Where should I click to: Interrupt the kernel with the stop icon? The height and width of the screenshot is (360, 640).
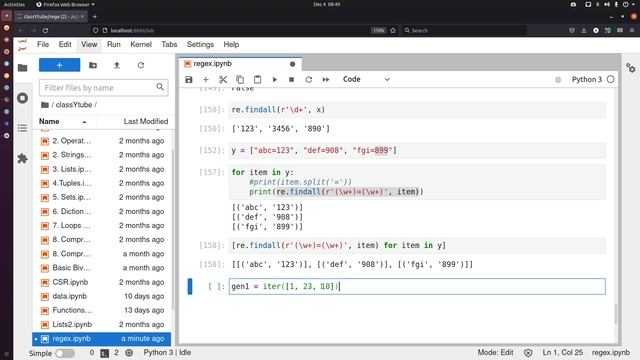coord(291,80)
